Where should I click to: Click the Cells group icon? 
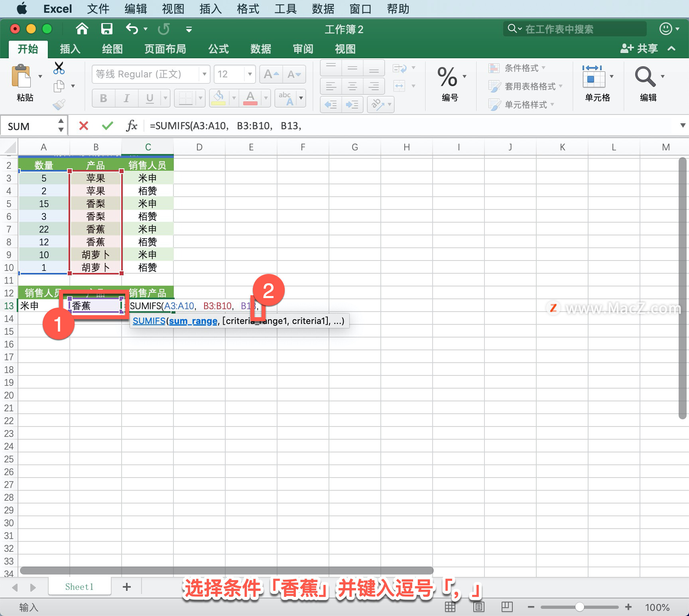pos(594,77)
